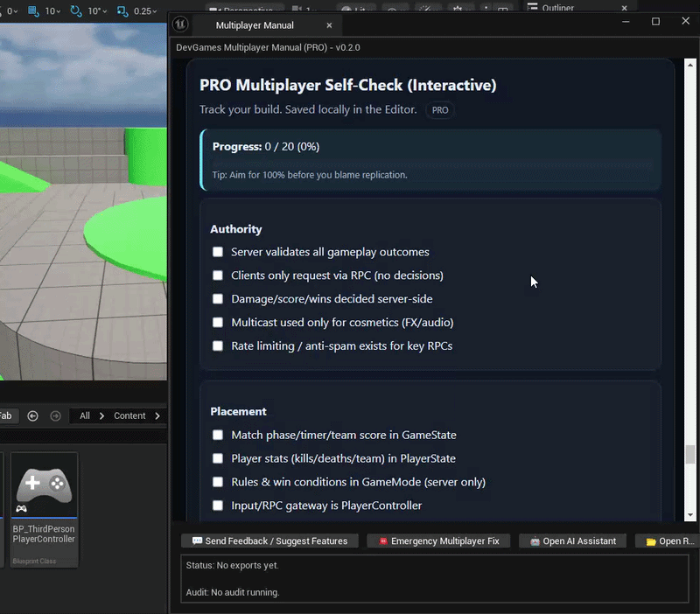Select the grid snapping icon
Screen dimensions: 700x614
click(32, 9)
